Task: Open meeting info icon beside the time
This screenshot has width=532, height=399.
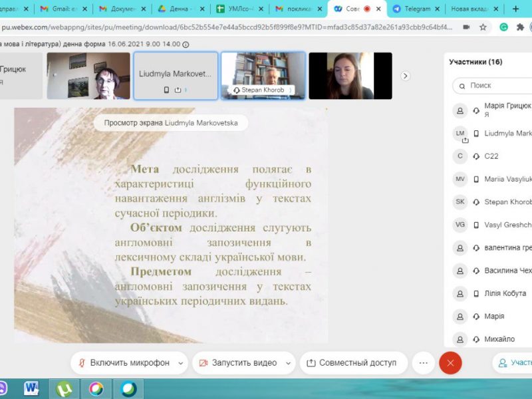Action: pyautogui.click(x=186, y=44)
